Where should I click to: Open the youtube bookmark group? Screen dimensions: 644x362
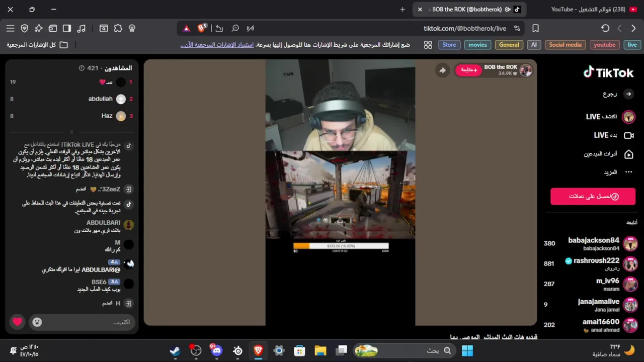[x=604, y=45]
